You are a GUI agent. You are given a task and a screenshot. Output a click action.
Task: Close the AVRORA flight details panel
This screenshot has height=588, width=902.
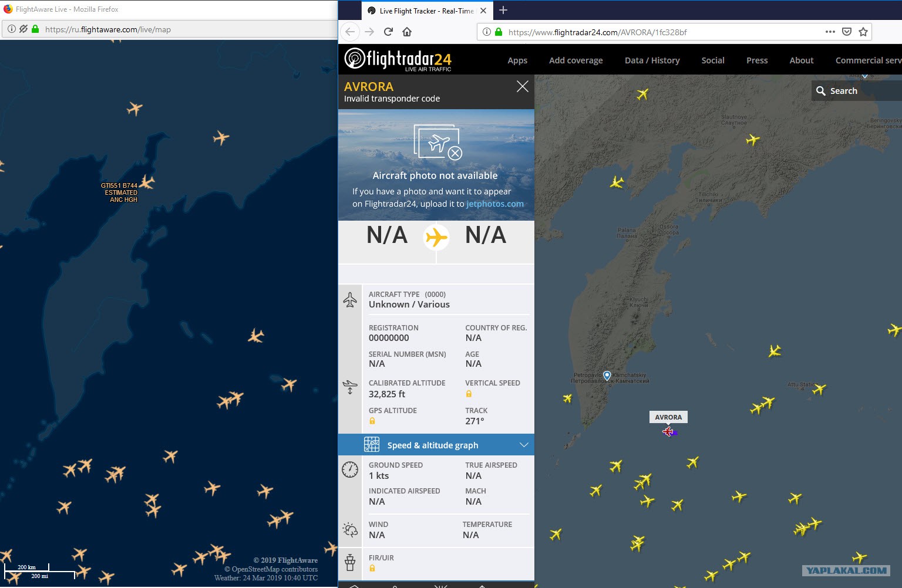pyautogui.click(x=522, y=87)
